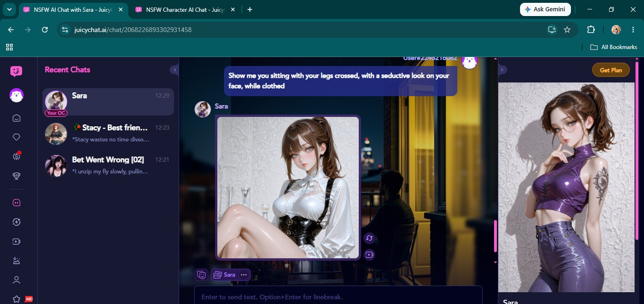Open the Bet Went Wrong [02] chat

pyautogui.click(x=108, y=165)
